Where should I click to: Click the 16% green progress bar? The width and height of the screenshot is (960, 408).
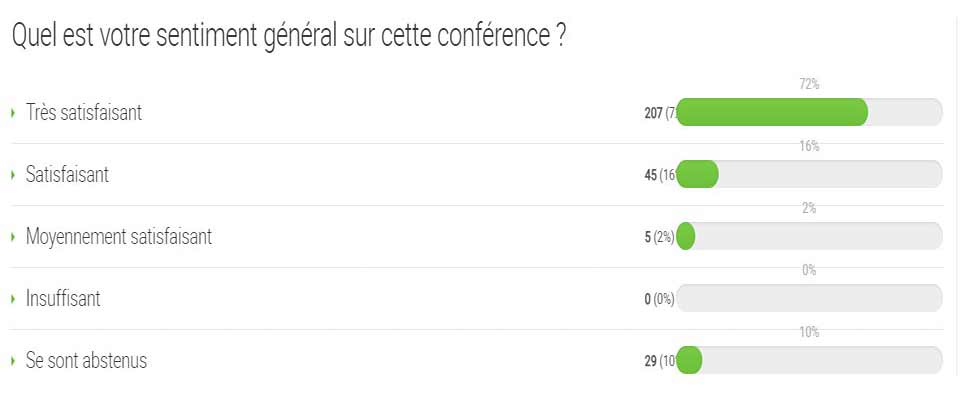[x=697, y=175]
